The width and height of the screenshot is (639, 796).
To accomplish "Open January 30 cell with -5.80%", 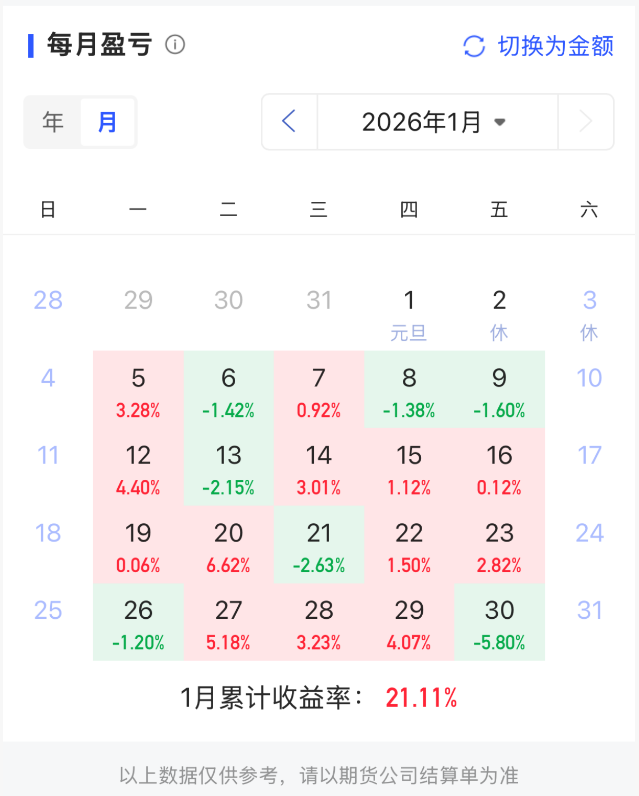I will (x=499, y=622).
